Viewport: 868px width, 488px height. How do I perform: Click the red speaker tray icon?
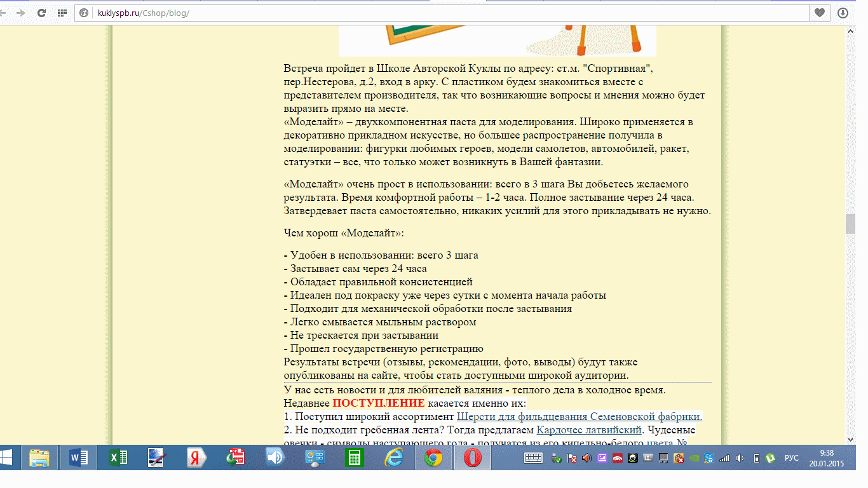(x=587, y=458)
